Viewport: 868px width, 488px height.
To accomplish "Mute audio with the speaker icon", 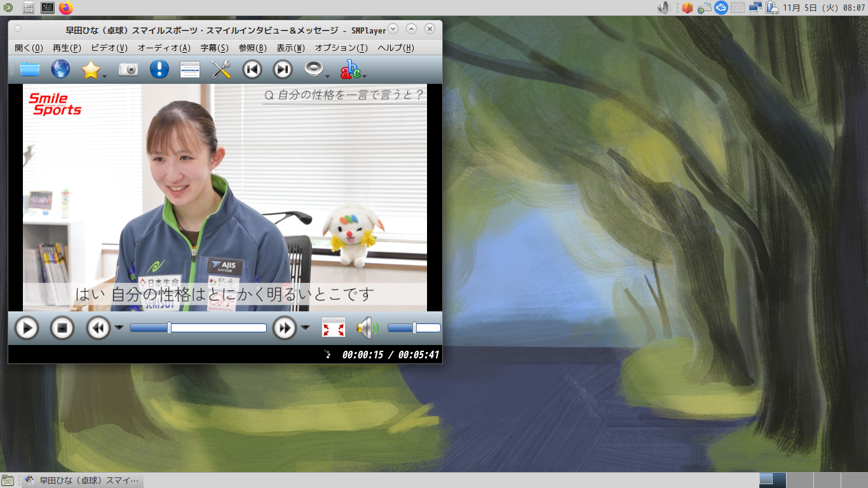I will tap(367, 328).
